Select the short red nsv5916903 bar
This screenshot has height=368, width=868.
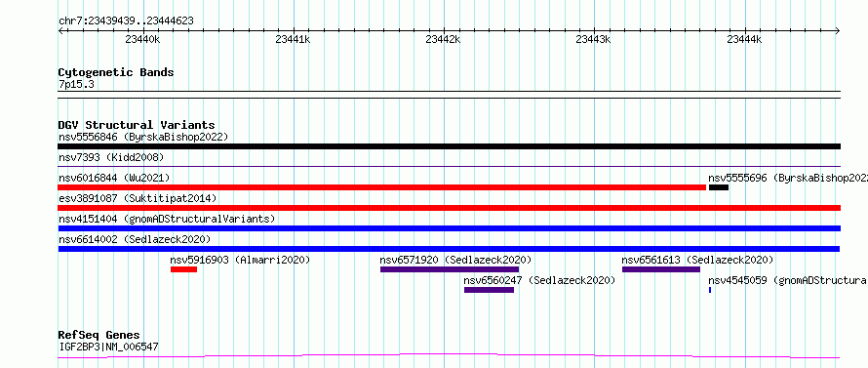point(183,269)
